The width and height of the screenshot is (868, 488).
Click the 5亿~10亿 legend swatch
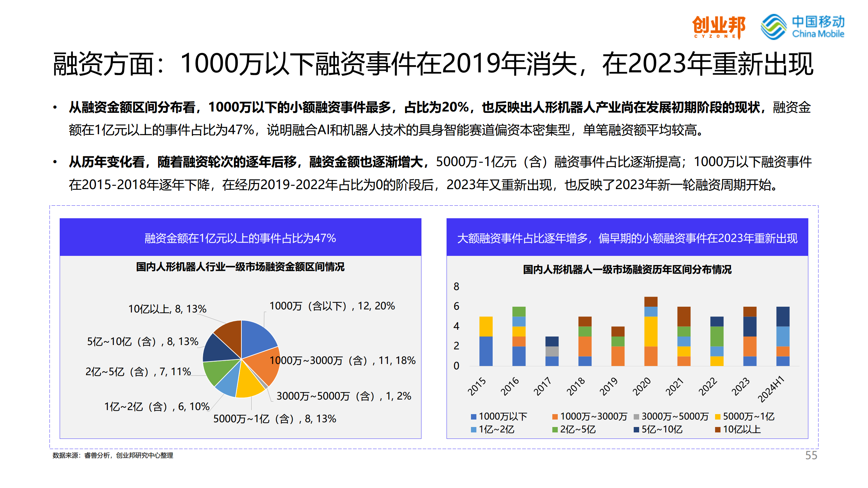(636, 430)
